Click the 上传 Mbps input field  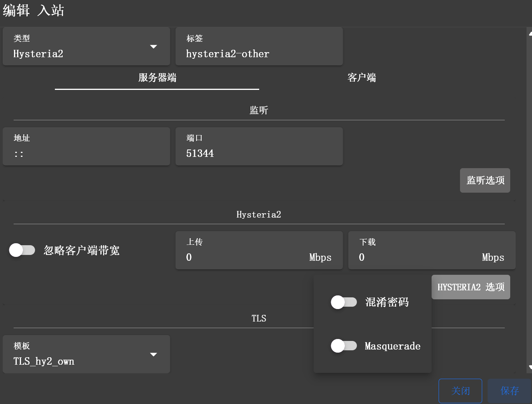click(245, 257)
